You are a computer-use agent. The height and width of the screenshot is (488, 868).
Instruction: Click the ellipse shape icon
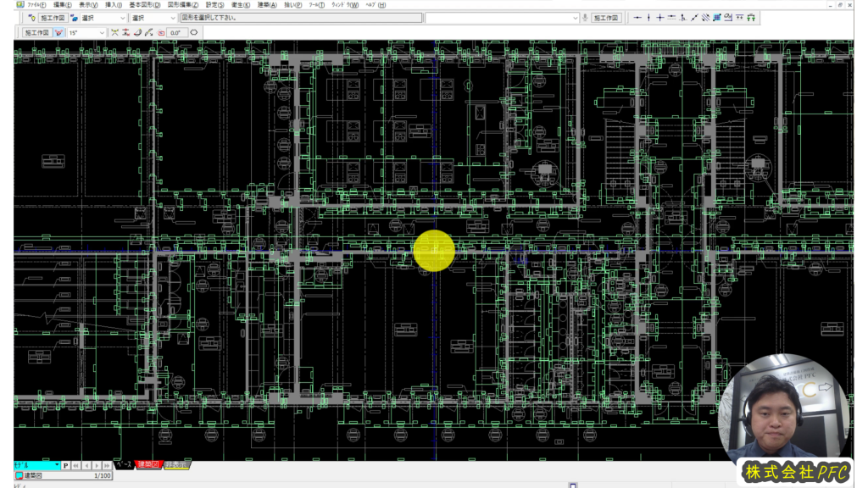[194, 33]
